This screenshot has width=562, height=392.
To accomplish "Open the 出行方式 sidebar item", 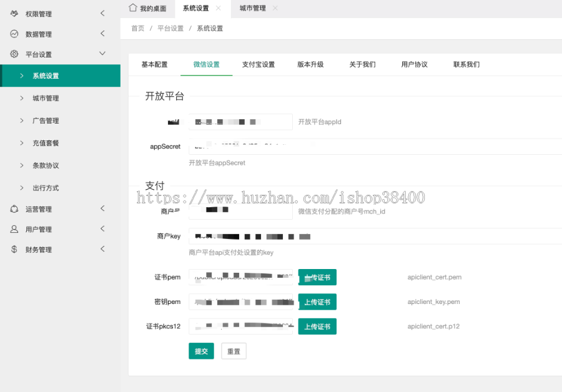I will (60, 188).
